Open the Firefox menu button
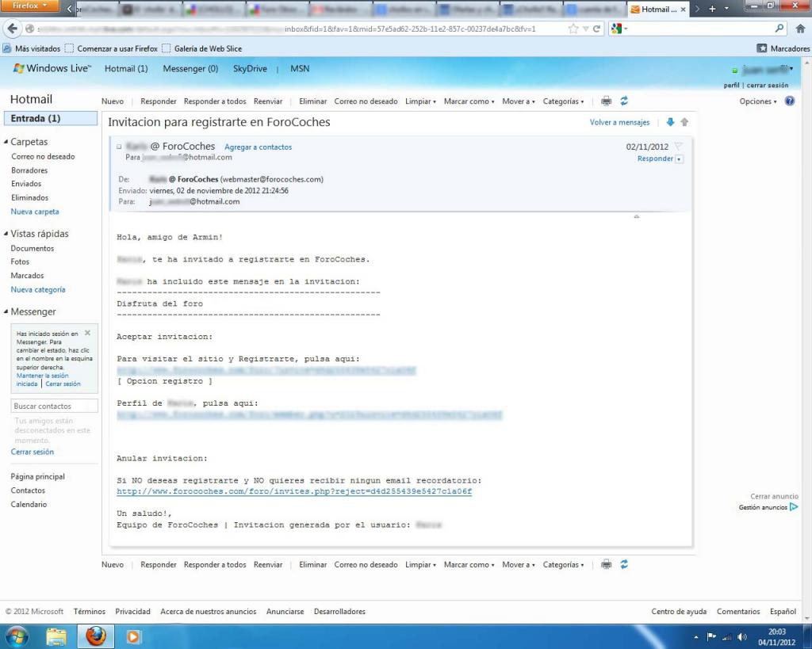This screenshot has width=812, height=649. (29, 6)
